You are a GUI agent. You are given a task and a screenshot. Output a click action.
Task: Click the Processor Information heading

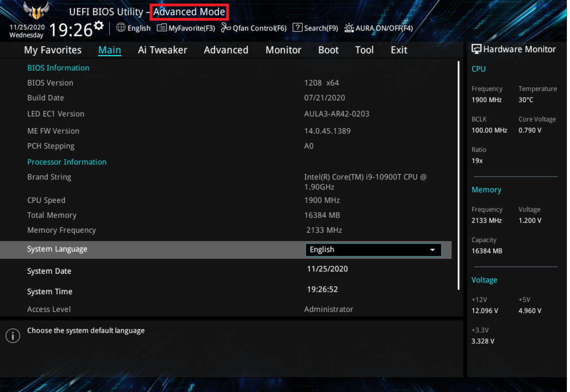point(67,162)
